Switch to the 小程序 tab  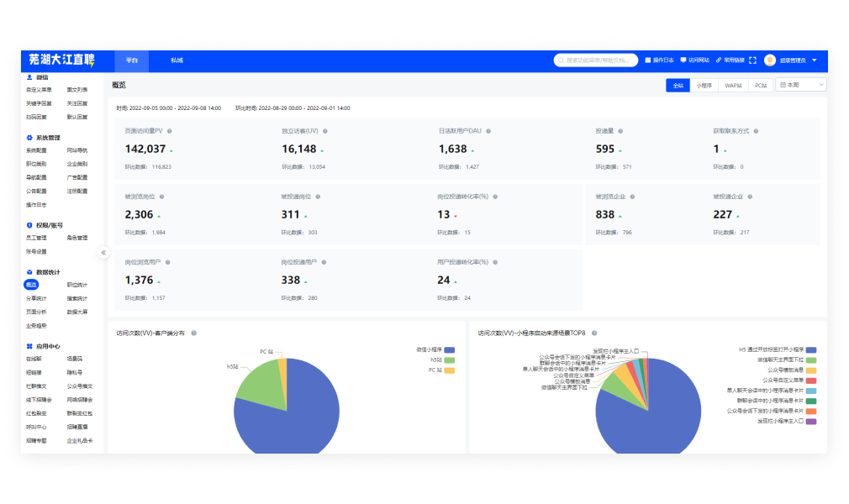point(704,85)
